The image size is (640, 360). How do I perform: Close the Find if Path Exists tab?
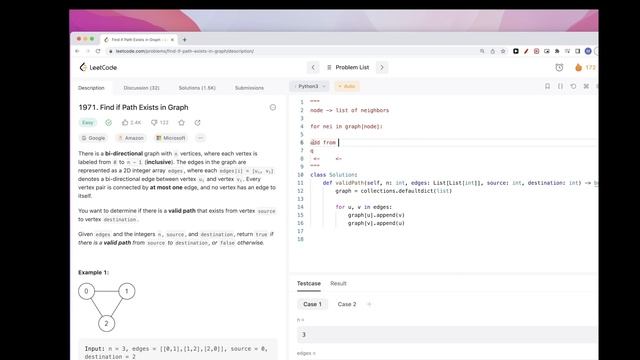[172, 40]
